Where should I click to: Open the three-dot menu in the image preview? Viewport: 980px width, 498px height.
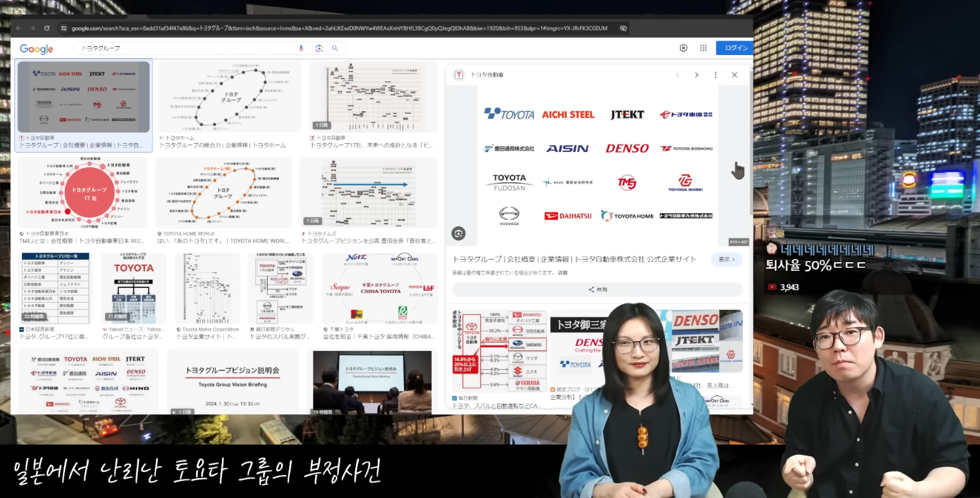point(715,74)
